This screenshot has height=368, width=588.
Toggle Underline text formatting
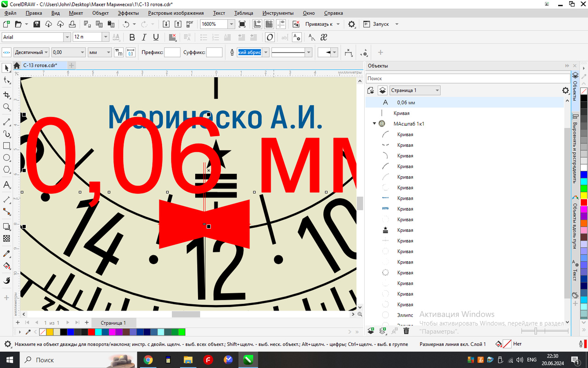tap(156, 38)
